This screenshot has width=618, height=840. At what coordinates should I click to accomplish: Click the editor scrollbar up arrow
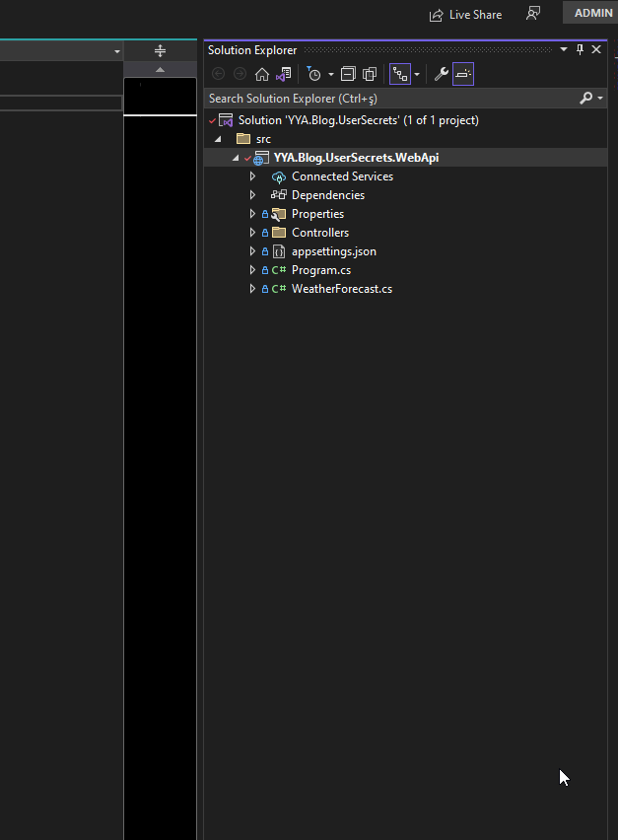tap(160, 70)
